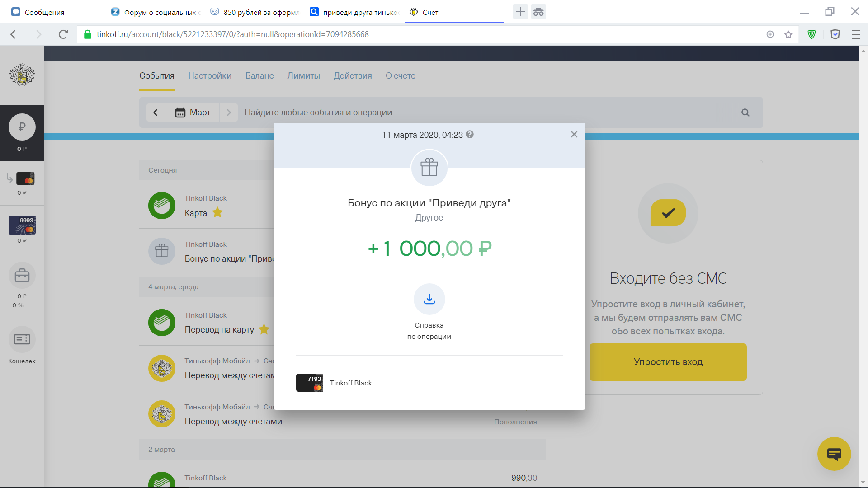The image size is (868, 488).
Task: Click the Упростить вход button
Action: (668, 362)
